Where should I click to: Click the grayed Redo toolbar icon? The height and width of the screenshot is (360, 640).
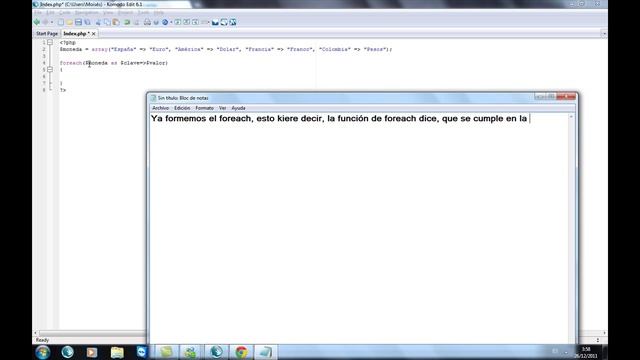tap(136, 22)
